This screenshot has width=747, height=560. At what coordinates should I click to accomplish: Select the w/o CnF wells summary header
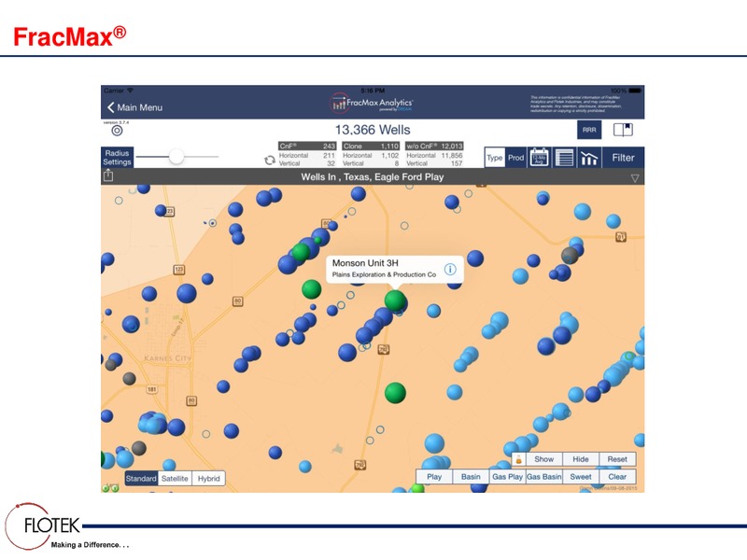pyautogui.click(x=434, y=147)
